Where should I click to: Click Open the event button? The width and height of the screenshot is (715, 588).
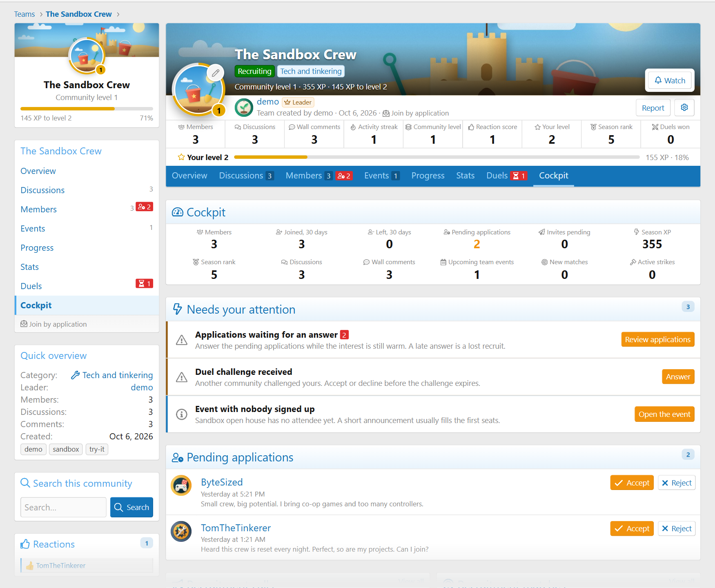pos(664,414)
